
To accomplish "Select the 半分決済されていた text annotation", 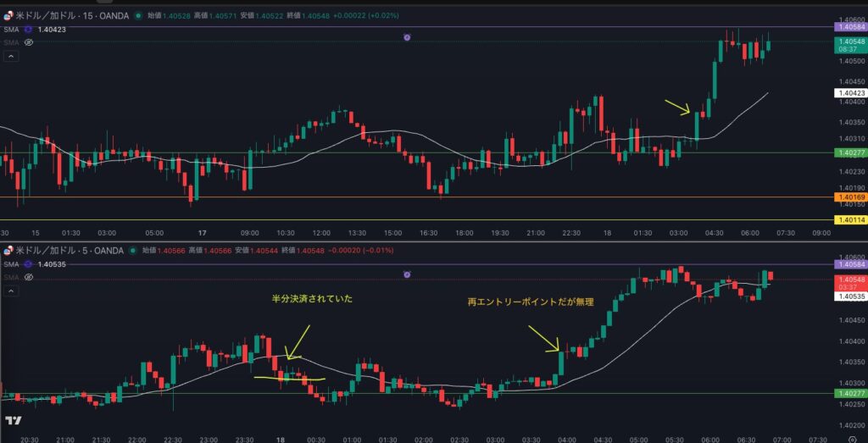I will click(312, 299).
